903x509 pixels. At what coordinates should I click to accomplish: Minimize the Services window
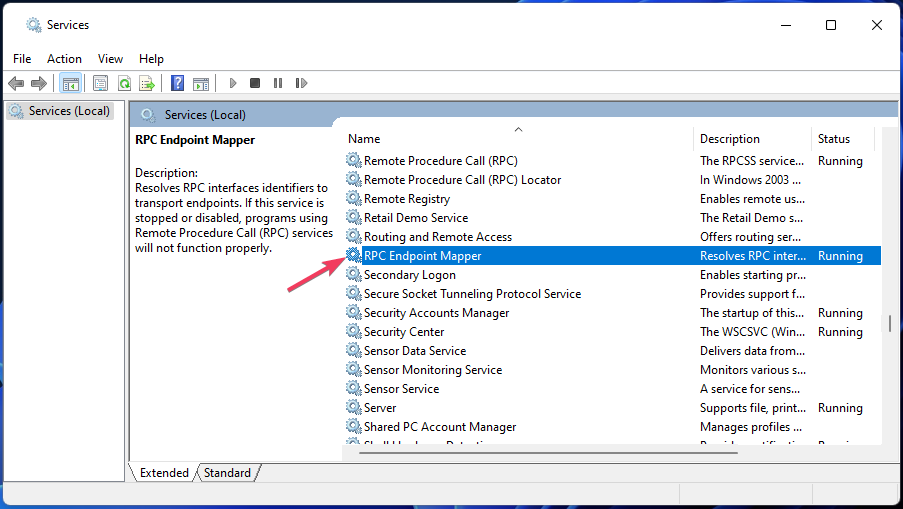786,25
